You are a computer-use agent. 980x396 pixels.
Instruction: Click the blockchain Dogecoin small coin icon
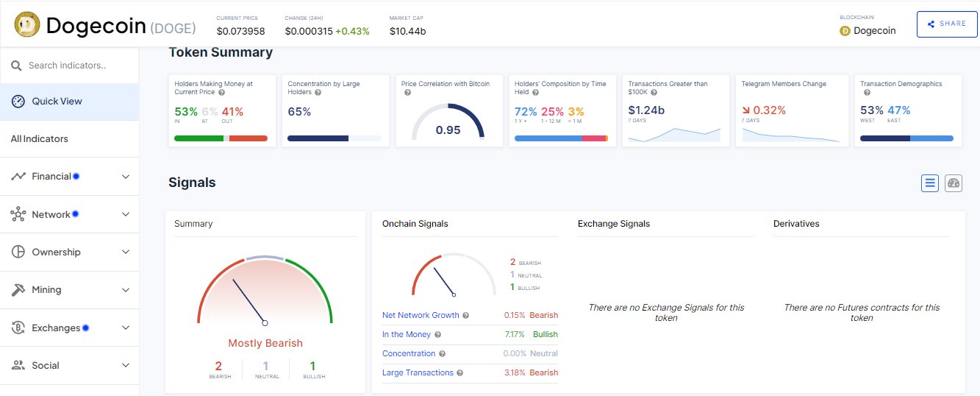pyautogui.click(x=845, y=31)
